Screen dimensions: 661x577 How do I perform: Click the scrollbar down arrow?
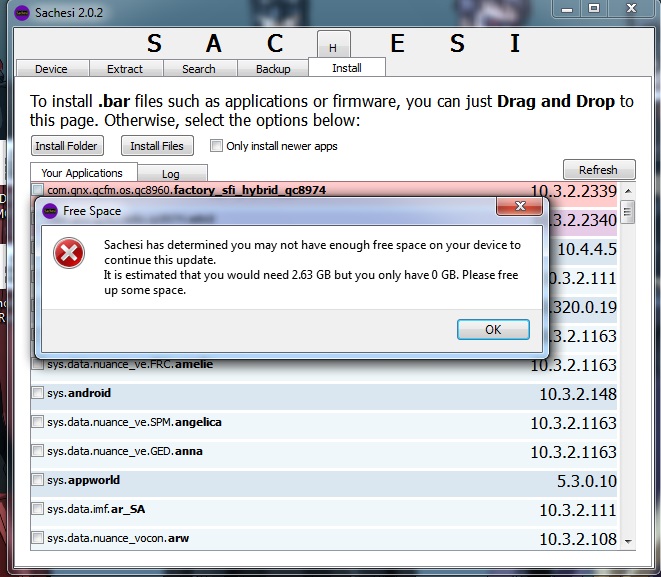(x=628, y=541)
